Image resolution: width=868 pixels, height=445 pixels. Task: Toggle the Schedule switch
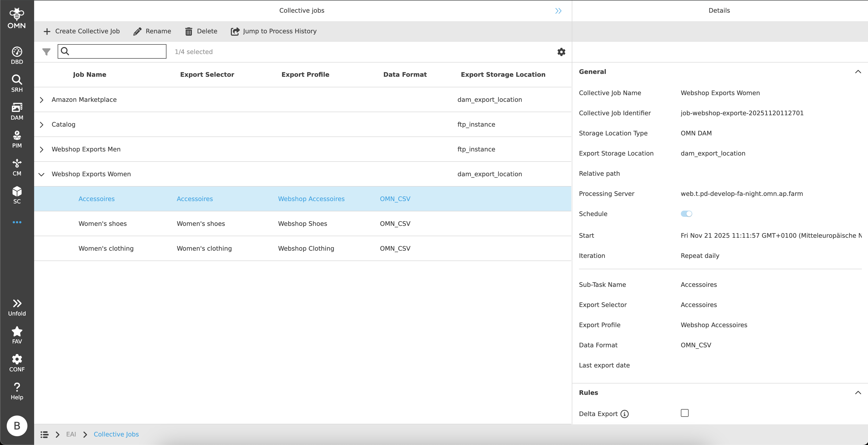tap(686, 213)
